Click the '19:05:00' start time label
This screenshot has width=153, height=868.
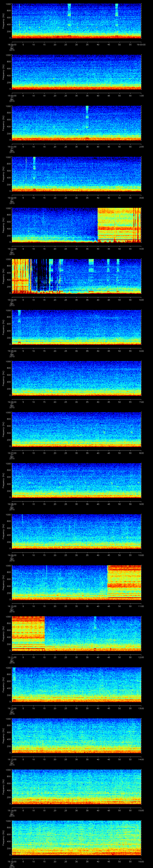[12, 351]
